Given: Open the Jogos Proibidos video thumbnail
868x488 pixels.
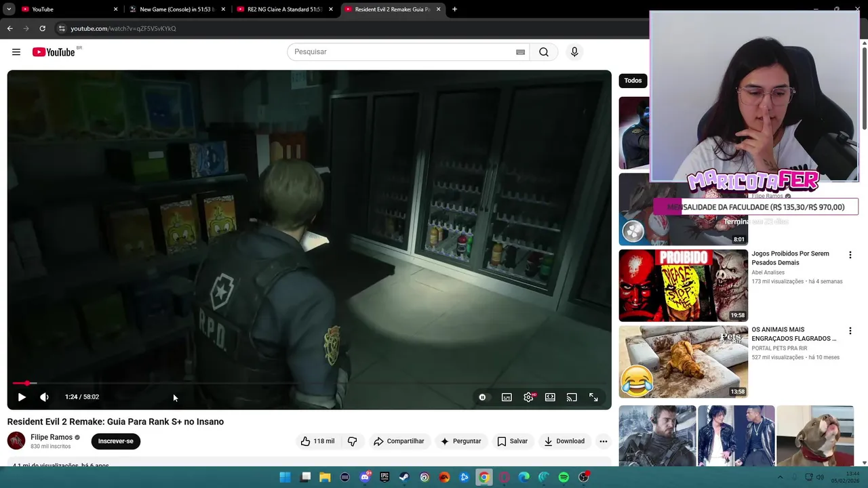Looking at the screenshot, I should [683, 285].
